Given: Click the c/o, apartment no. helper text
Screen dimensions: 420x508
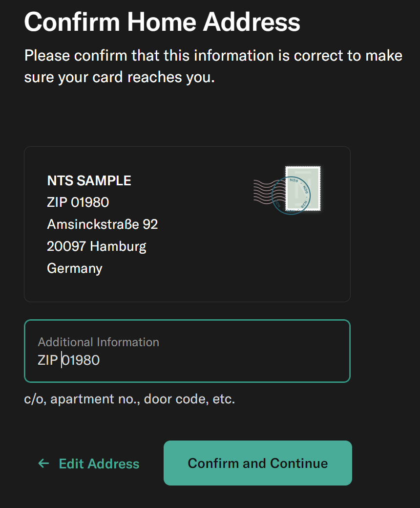Looking at the screenshot, I should (129, 399).
